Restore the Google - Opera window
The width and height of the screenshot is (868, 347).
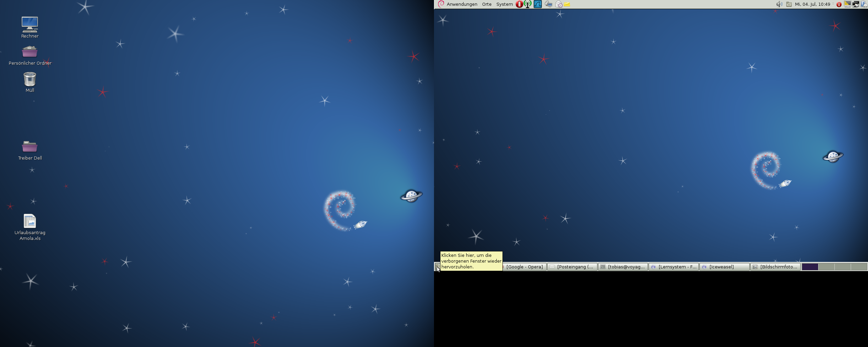(524, 267)
